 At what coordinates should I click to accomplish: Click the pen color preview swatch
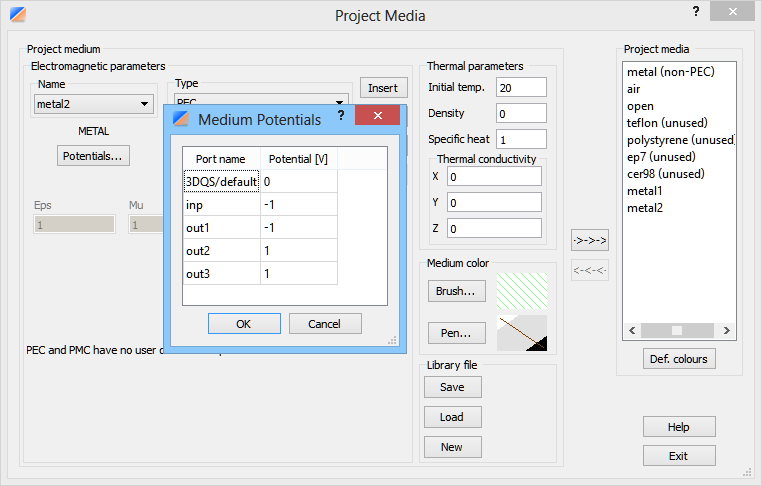(x=522, y=333)
